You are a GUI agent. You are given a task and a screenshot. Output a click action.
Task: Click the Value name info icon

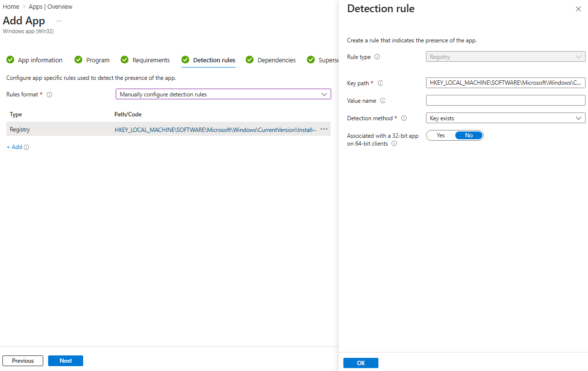point(383,101)
